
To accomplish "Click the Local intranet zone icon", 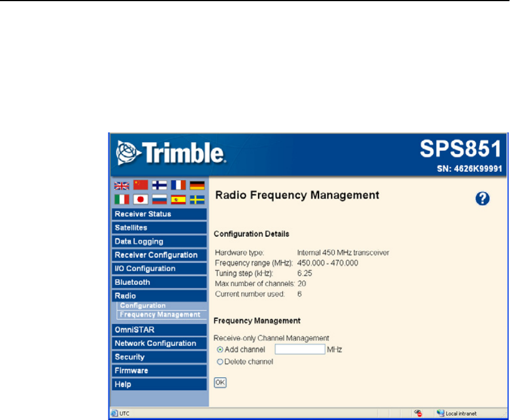I will click(x=440, y=413).
